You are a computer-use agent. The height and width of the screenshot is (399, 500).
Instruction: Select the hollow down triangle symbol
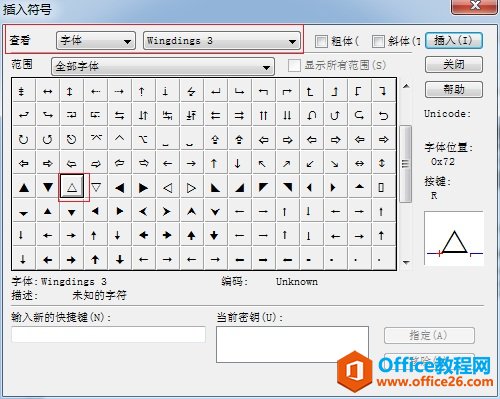(x=96, y=188)
